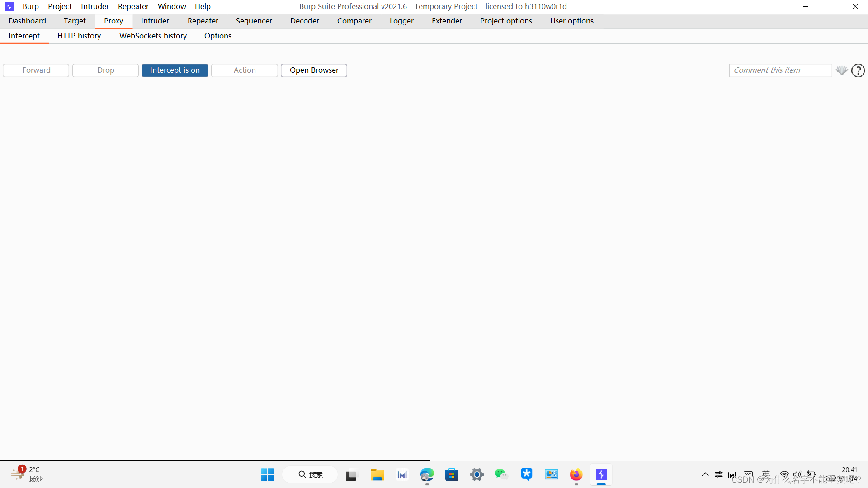The width and height of the screenshot is (868, 488).
Task: Open WeChat from the taskbar
Action: (501, 475)
